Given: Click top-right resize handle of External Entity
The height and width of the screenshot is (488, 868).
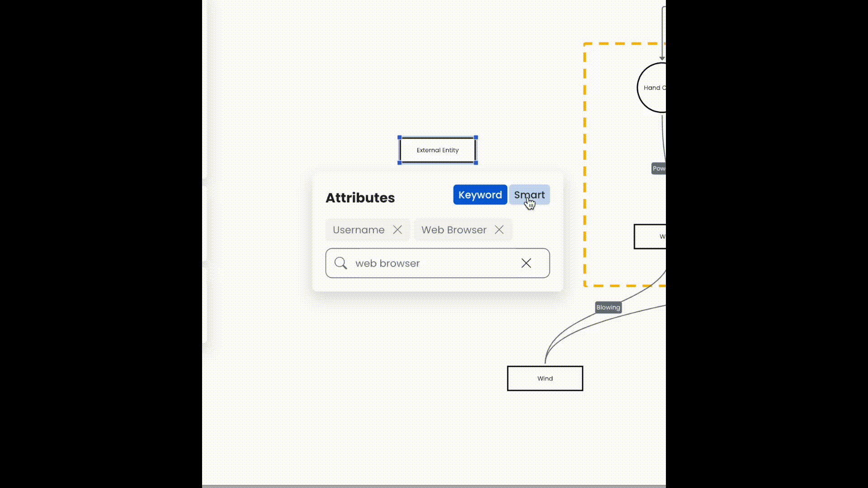Looking at the screenshot, I should click(476, 137).
